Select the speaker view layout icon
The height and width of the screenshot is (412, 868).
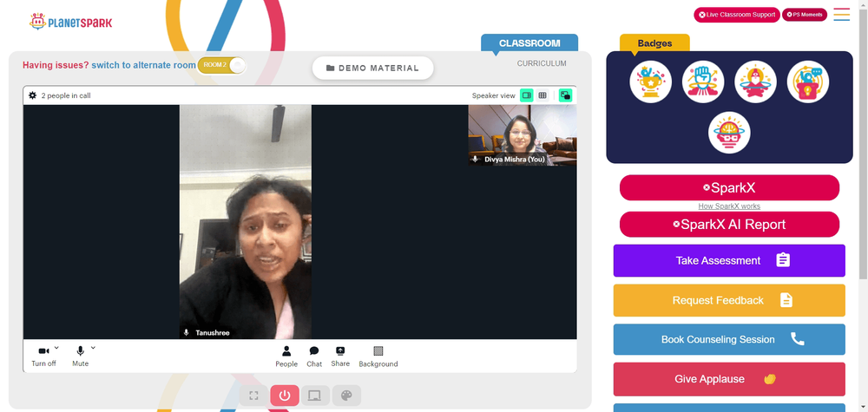tap(527, 95)
